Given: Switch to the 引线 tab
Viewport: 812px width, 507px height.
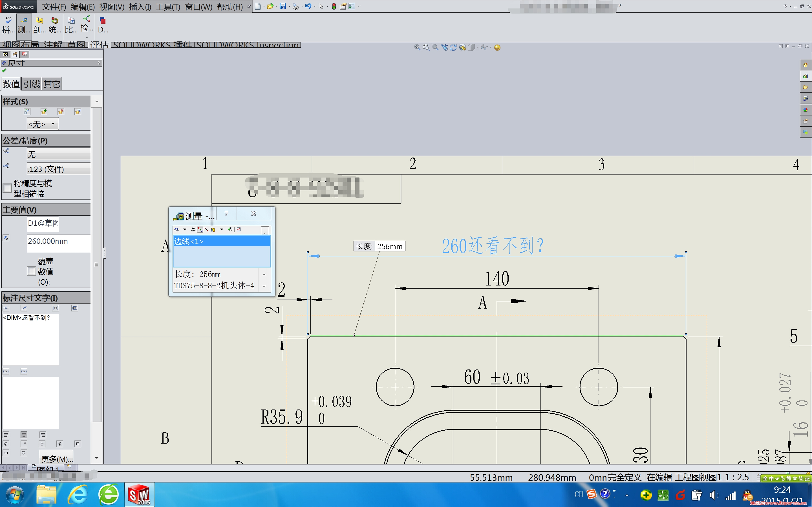Looking at the screenshot, I should tap(32, 84).
